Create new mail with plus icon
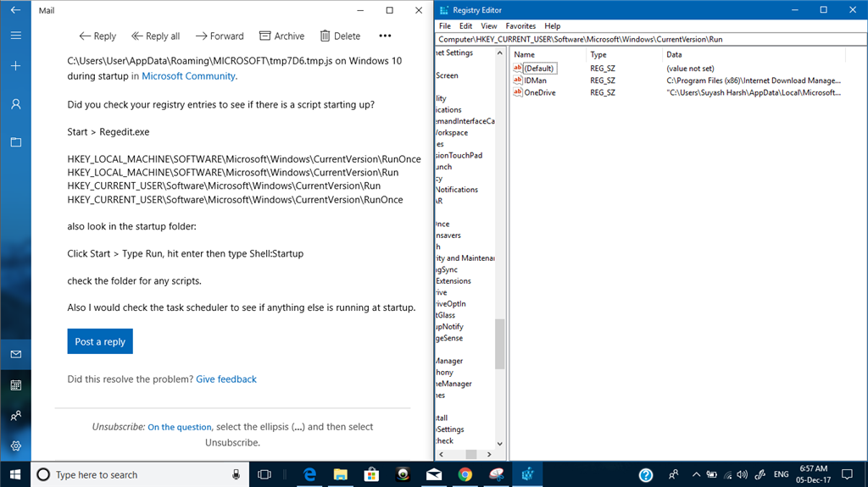The image size is (868, 487). point(15,66)
